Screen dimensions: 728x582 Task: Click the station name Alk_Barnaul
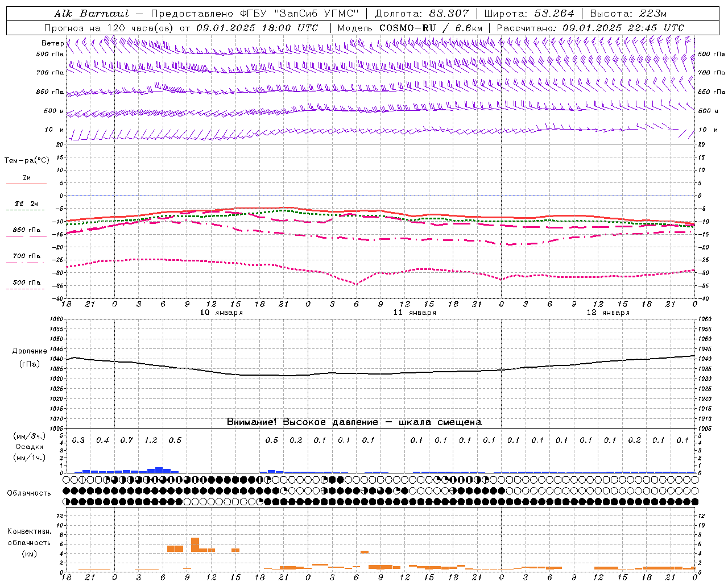click(92, 14)
